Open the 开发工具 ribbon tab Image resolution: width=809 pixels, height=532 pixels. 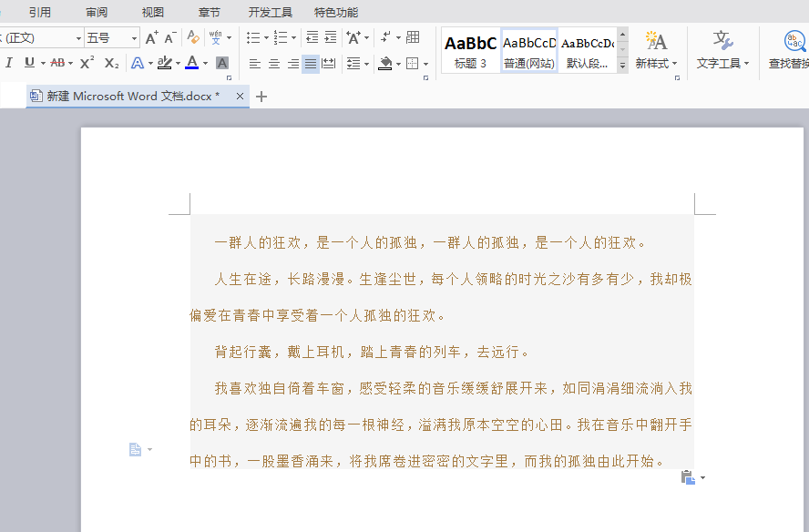click(x=271, y=13)
